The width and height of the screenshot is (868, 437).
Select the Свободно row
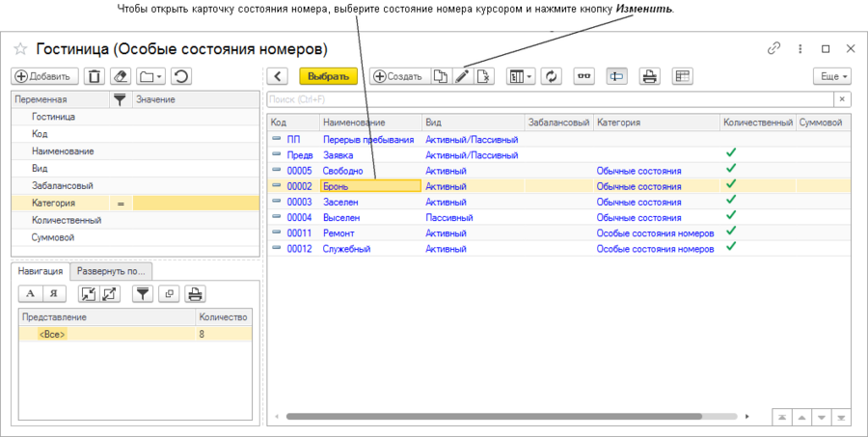click(x=559, y=171)
